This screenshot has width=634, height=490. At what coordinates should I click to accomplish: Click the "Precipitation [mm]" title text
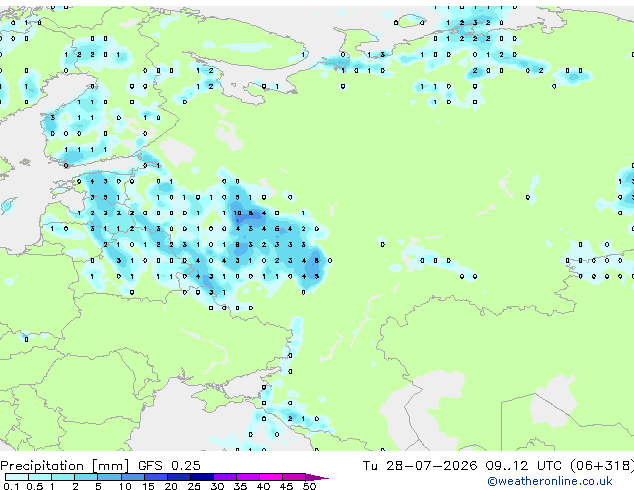coord(65,466)
